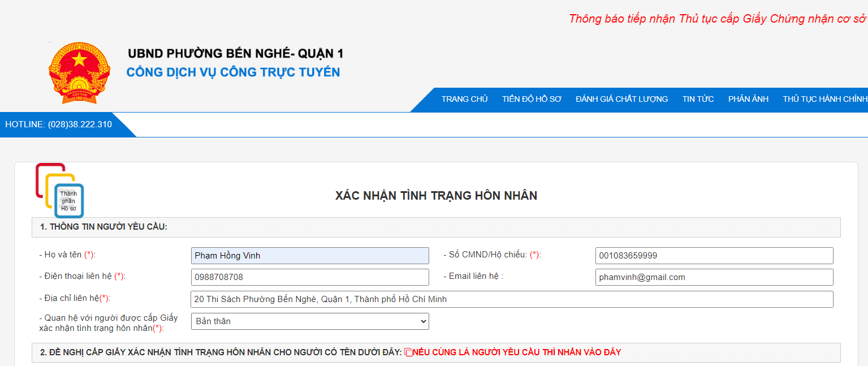Open the Thành phần Hồ sơ icon
Screen dimensions: 868x366
click(60, 191)
